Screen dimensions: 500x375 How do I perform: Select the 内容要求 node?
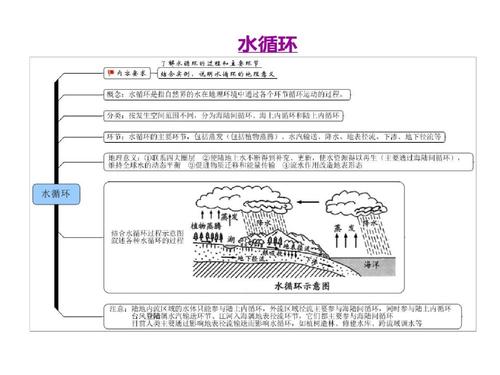pyautogui.click(x=127, y=73)
